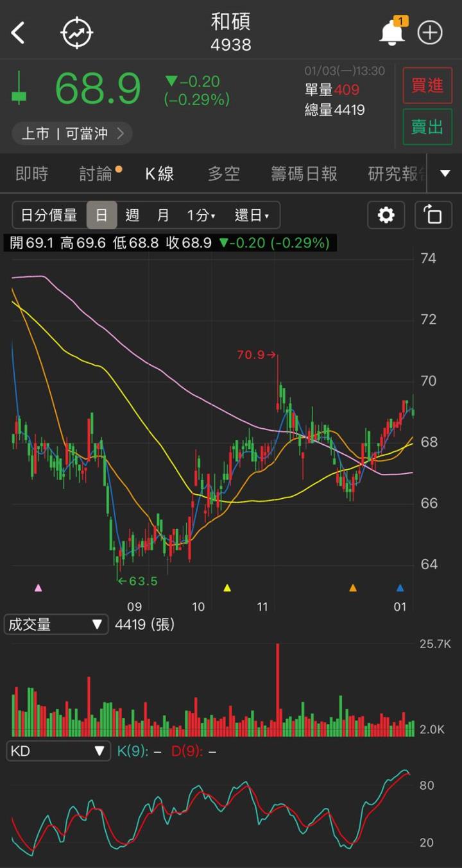Open the 多空 tab
Image resolution: width=462 pixels, height=868 pixels.
[x=223, y=174]
